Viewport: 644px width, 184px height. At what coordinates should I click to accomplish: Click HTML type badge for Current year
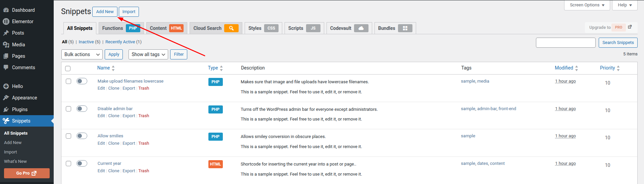coord(215,164)
